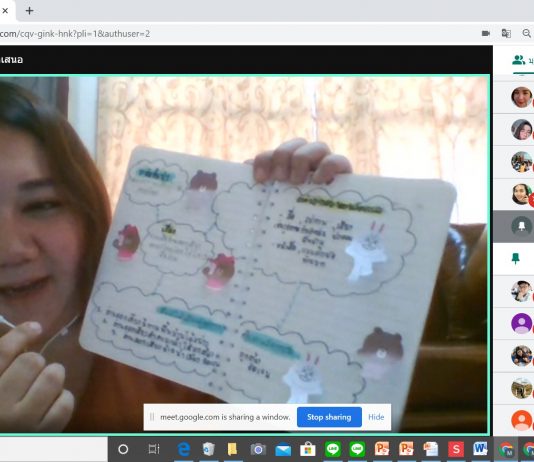Open a new browser tab
The image size is (534, 462).
pos(29,11)
